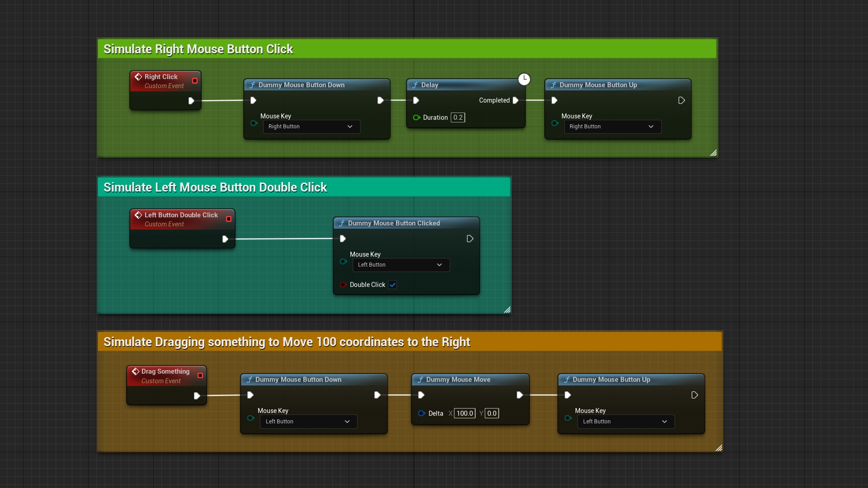Uncheck the Double Click checkbox

pos(392,285)
